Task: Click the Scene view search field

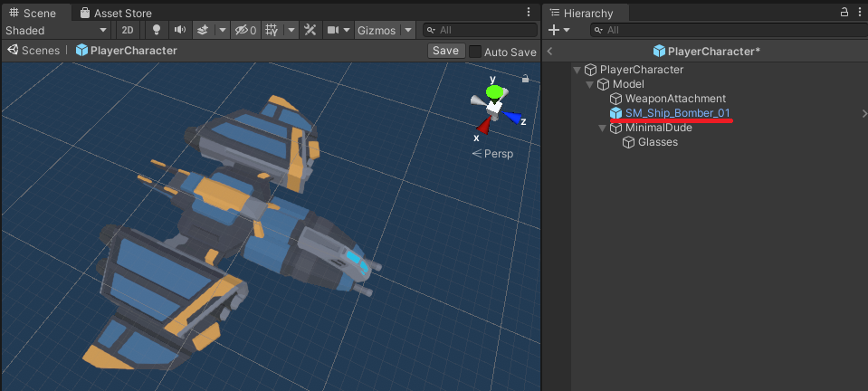Action: coord(480,30)
